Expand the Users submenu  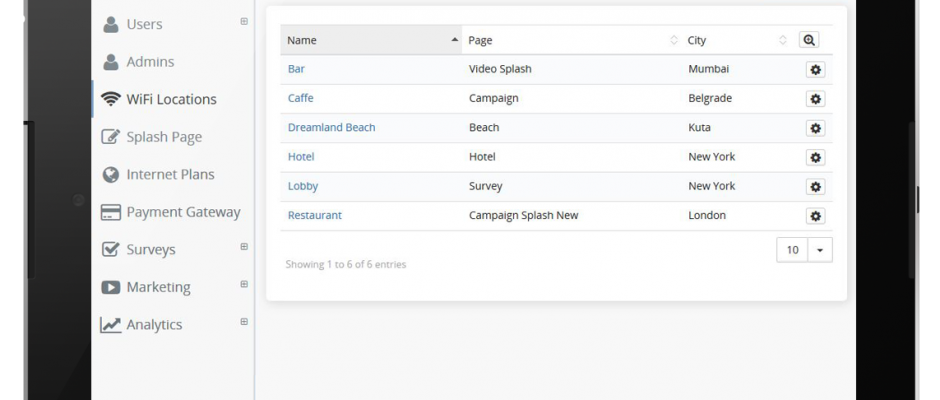click(x=244, y=21)
